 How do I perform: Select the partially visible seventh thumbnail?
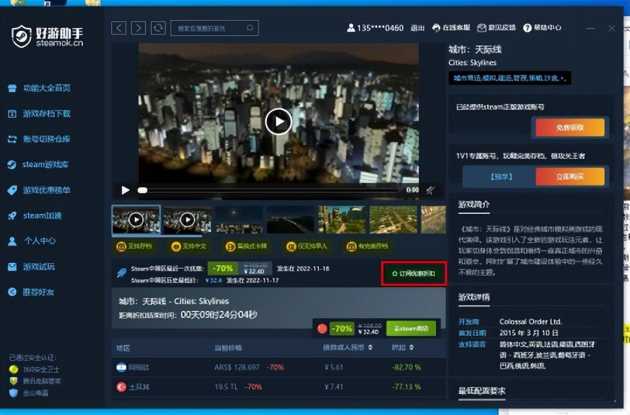pyautogui.click(x=434, y=220)
